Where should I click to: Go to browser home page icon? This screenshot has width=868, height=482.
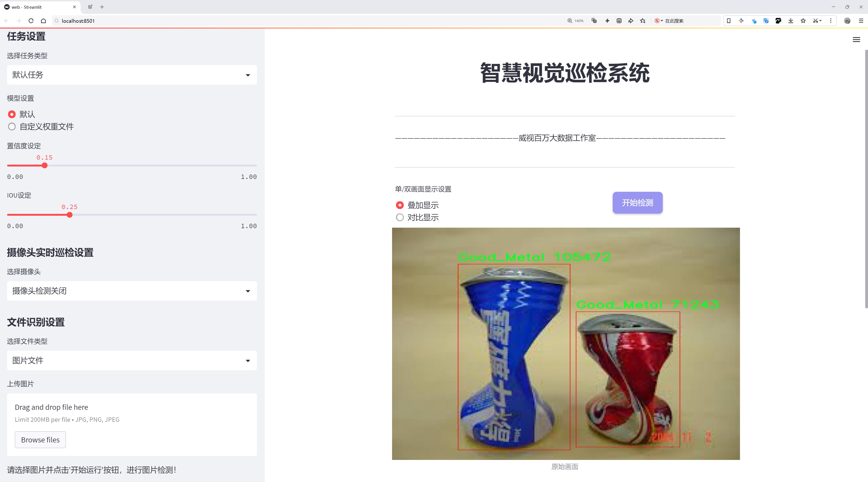pos(43,21)
